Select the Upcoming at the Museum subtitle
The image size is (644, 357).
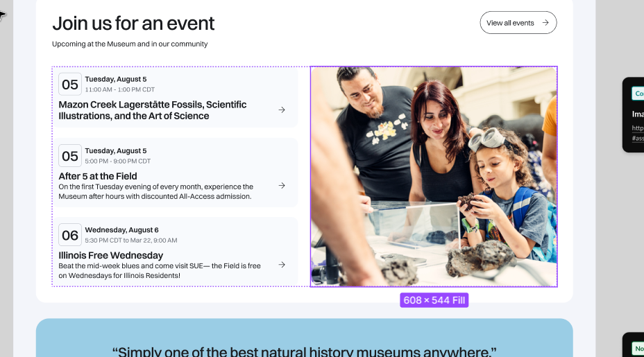tap(130, 44)
